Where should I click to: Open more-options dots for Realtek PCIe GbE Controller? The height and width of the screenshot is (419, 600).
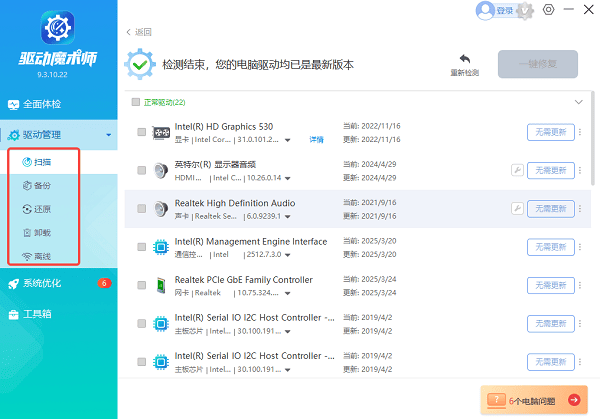pos(580,285)
